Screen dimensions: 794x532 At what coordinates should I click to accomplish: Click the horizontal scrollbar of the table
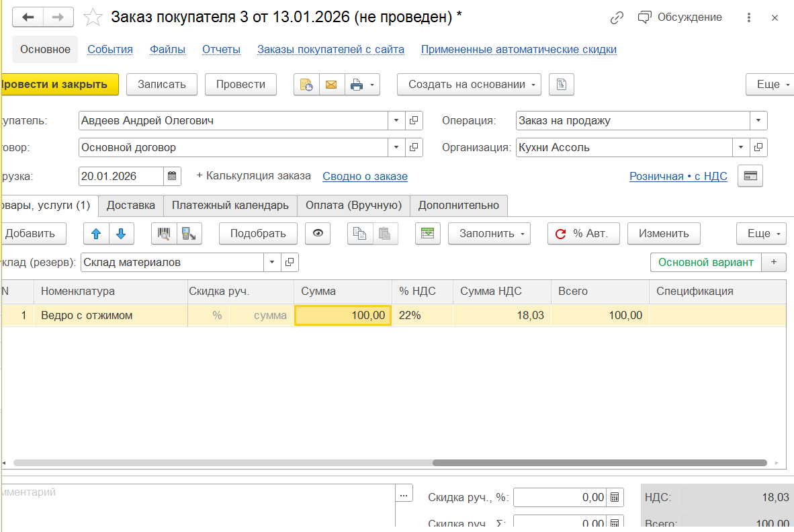(x=599, y=463)
